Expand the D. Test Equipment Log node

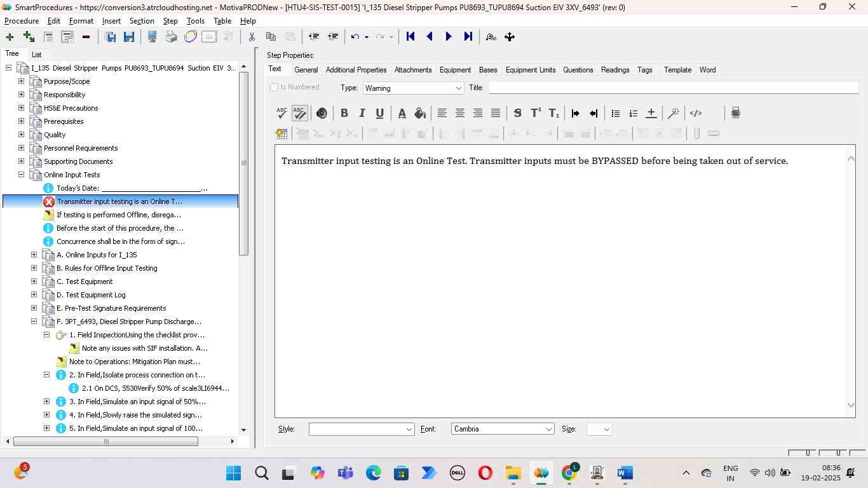pos(34,295)
